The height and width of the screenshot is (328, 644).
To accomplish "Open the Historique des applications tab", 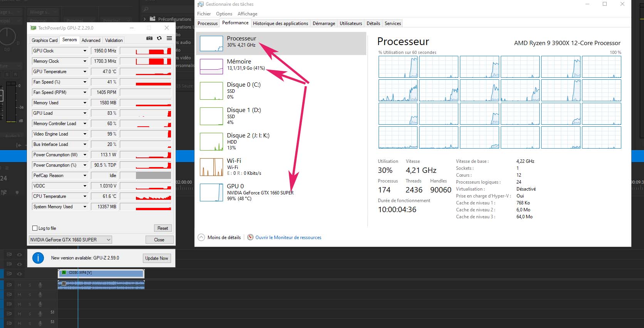I will pos(280,23).
